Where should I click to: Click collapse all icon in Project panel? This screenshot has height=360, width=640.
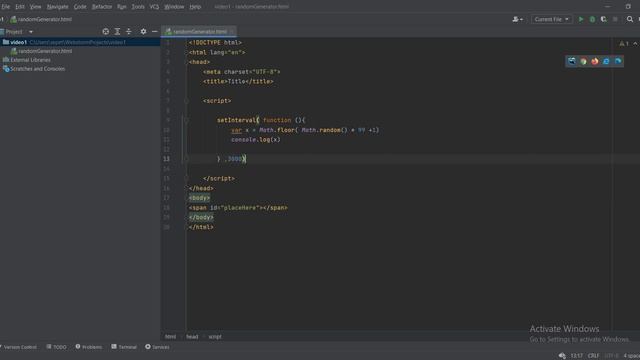pyautogui.click(x=129, y=31)
